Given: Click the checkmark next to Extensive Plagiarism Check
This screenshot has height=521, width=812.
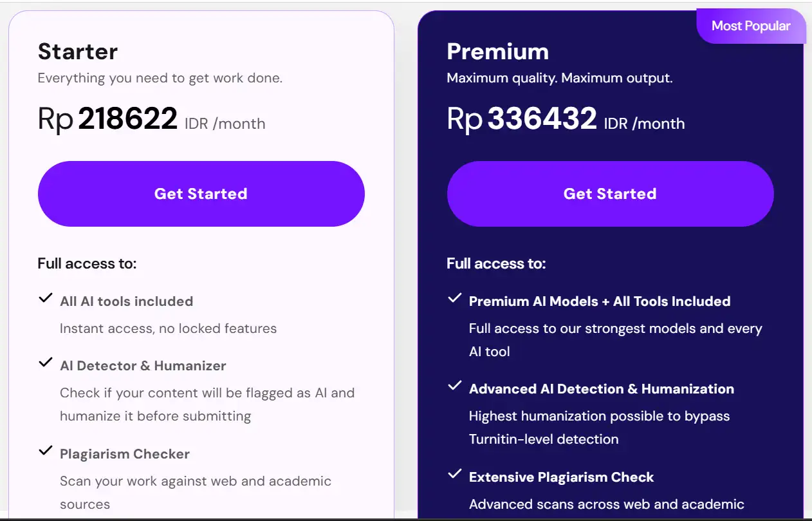Looking at the screenshot, I should click(x=455, y=474).
